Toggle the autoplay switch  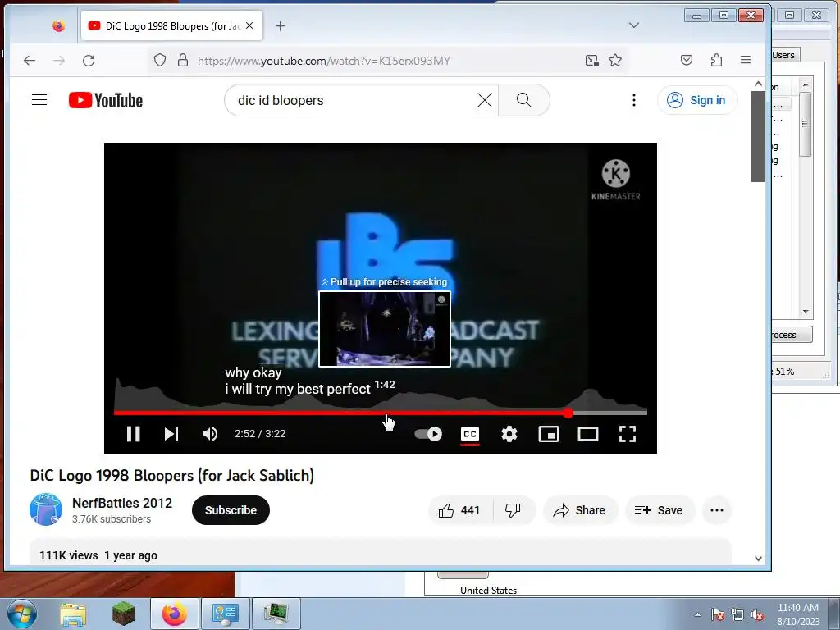[x=428, y=433]
